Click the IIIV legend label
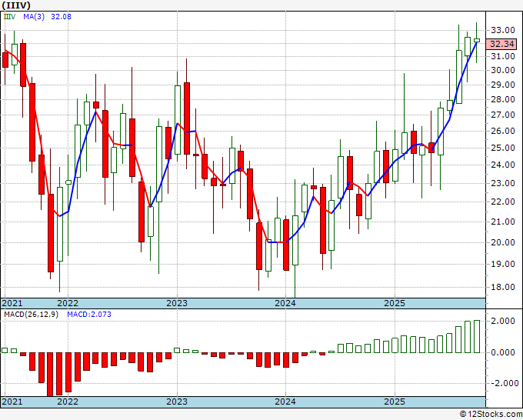 pyautogui.click(x=10, y=16)
